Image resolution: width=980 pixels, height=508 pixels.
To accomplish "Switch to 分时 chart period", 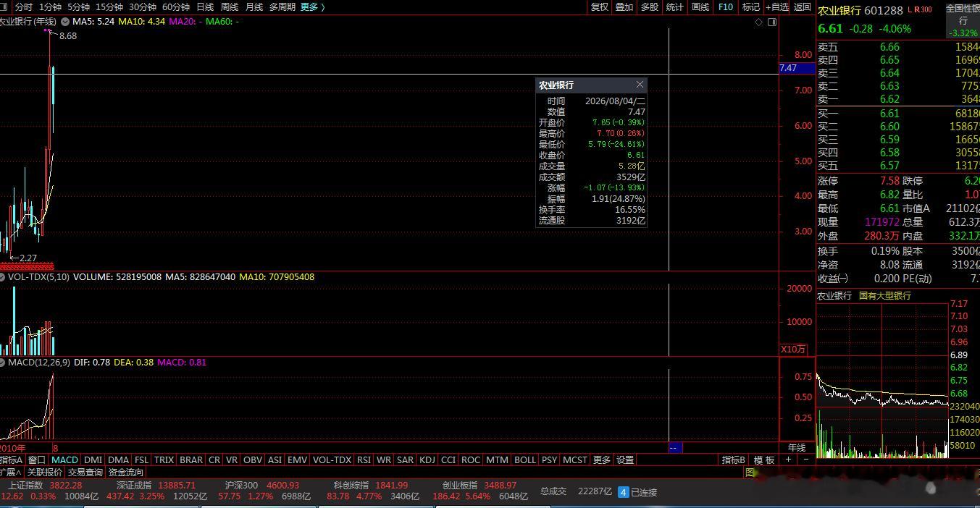I will click(23, 7).
